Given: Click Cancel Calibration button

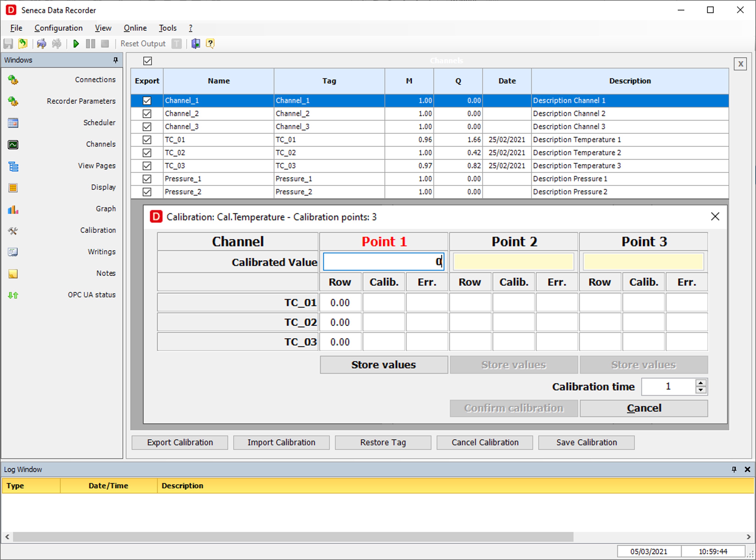Looking at the screenshot, I should click(485, 443).
